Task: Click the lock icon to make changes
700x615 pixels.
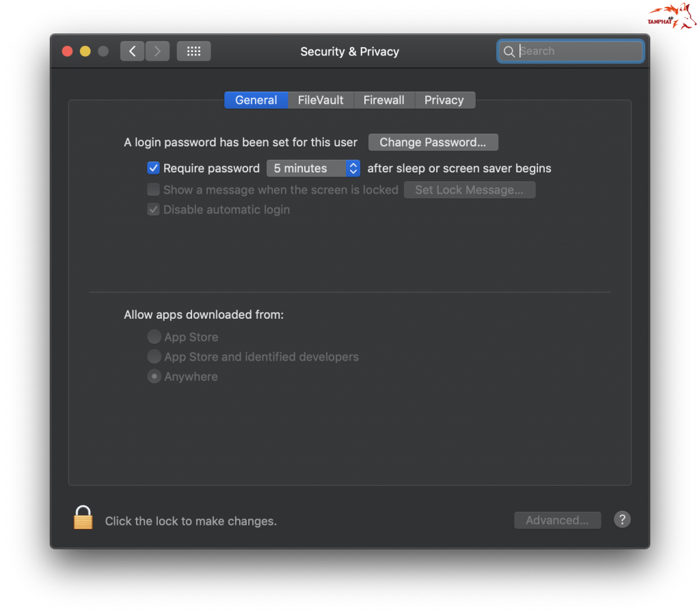Action: (x=83, y=518)
